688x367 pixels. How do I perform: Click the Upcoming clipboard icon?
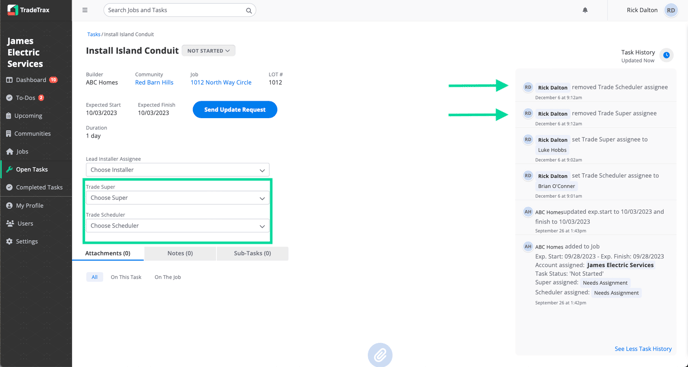(9, 116)
